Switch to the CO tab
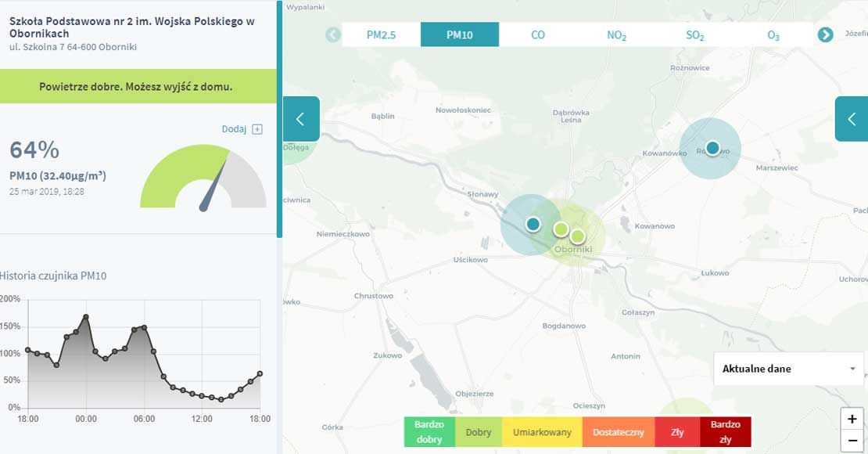The height and width of the screenshot is (454, 868). (538, 34)
